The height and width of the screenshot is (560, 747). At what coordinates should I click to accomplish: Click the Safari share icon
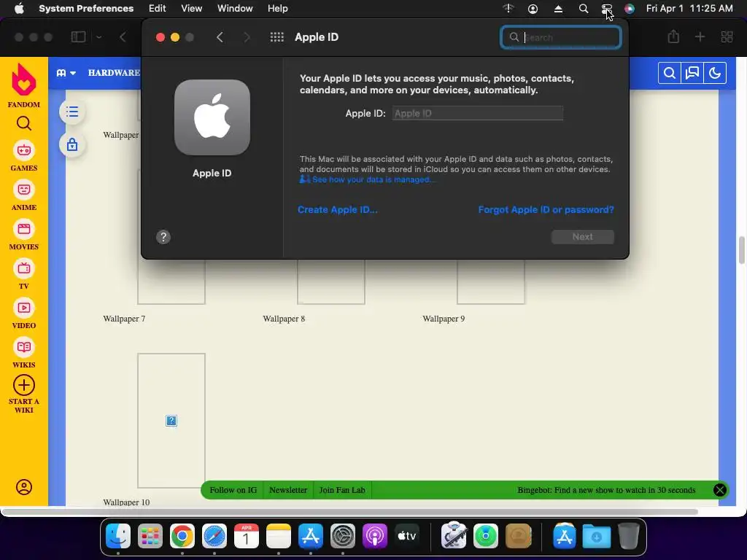[673, 36]
